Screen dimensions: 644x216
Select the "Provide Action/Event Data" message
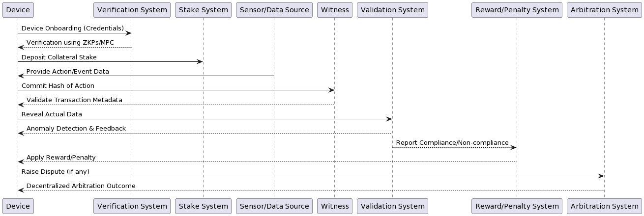(x=68, y=71)
